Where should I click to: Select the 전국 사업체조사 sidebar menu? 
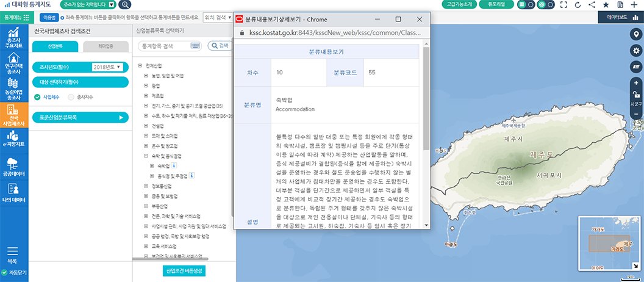(14, 115)
